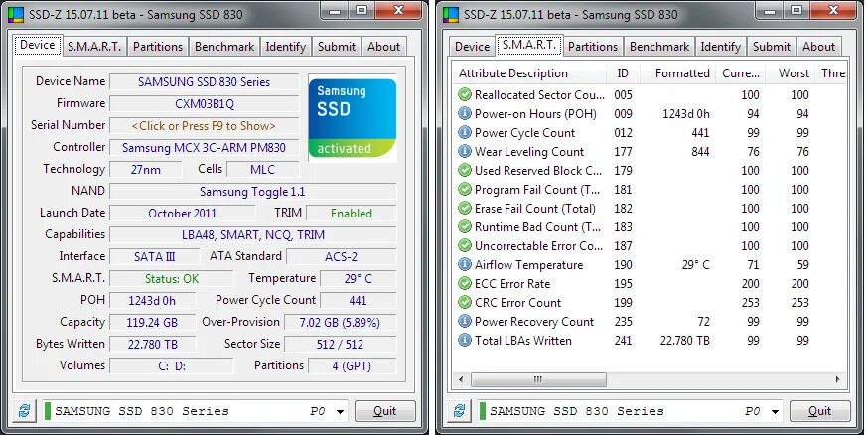Image resolution: width=868 pixels, height=435 pixels.
Task: Click info icon for Power-on Hours row
Action: [465, 113]
